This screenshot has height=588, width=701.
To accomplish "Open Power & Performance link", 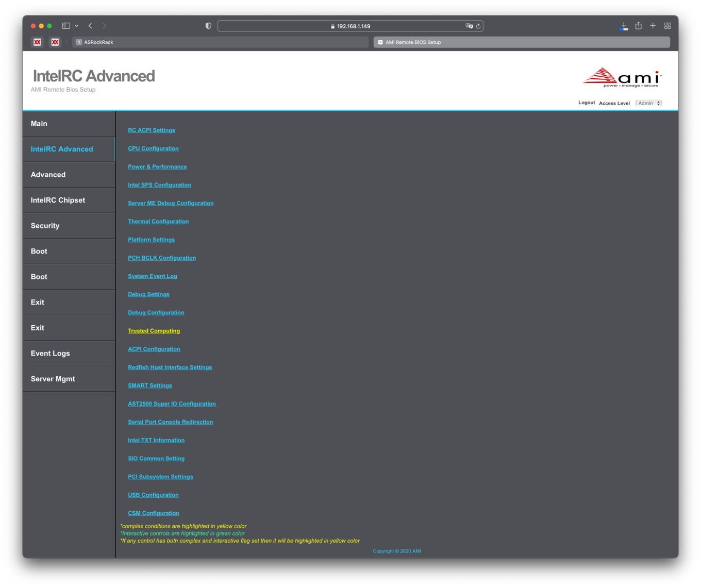I will point(157,166).
